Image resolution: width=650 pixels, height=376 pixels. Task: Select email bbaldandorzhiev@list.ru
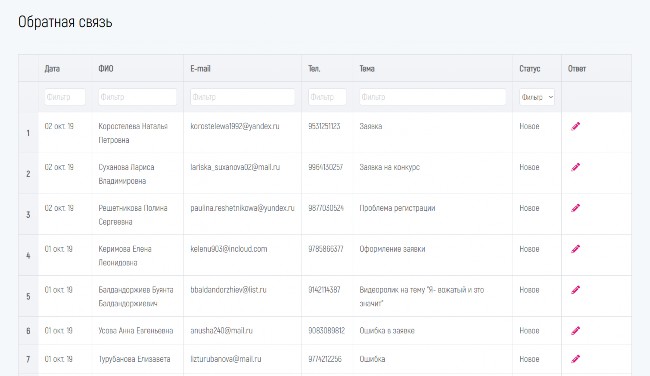coord(228,290)
